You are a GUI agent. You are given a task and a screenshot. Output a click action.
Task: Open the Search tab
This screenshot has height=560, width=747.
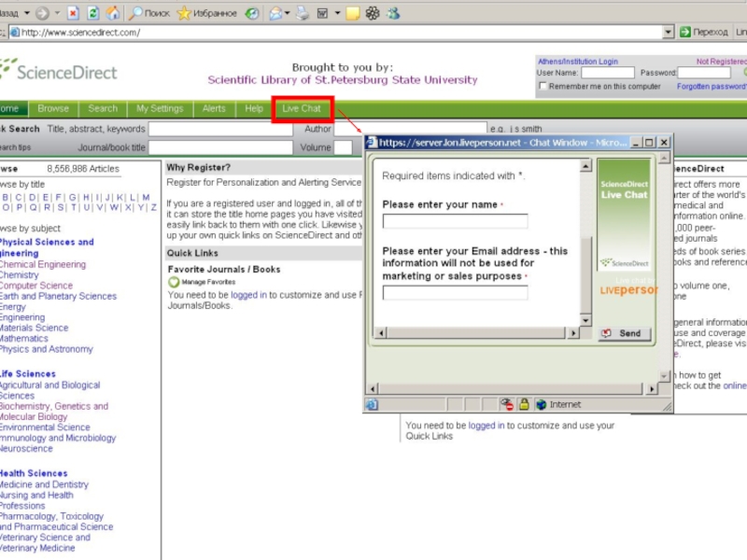coord(103,108)
